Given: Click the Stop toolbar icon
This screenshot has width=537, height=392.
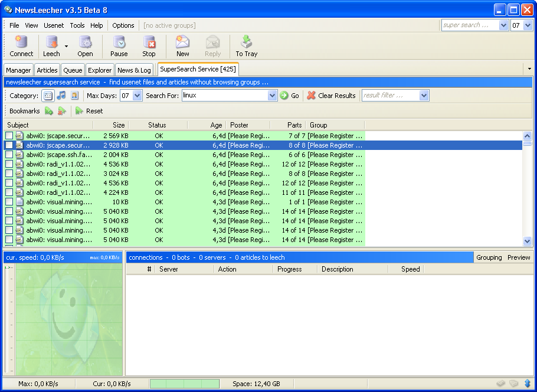Looking at the screenshot, I should (x=149, y=42).
